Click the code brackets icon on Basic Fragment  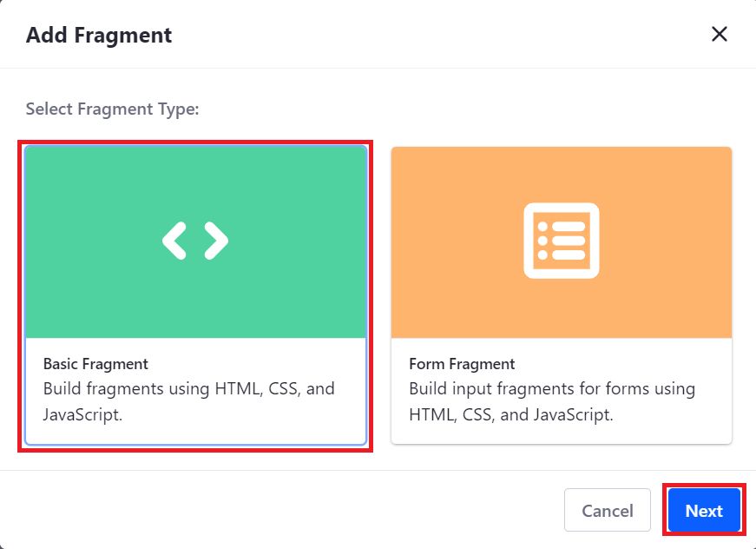(195, 241)
